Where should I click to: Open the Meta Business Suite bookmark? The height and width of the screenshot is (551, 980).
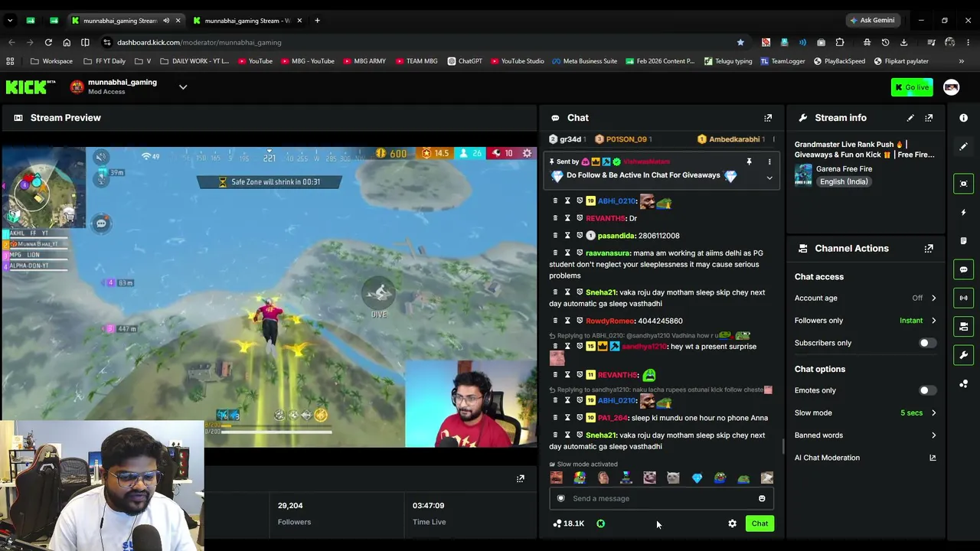click(584, 61)
